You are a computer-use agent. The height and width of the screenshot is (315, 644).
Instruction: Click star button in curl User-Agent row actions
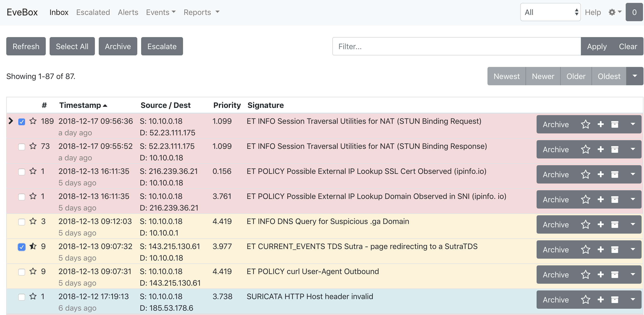585,275
